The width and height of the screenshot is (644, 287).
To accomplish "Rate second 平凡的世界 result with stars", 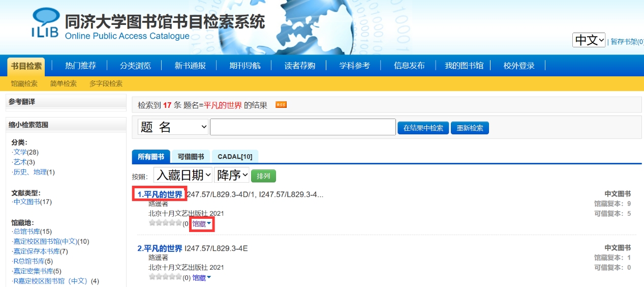I will point(165,277).
